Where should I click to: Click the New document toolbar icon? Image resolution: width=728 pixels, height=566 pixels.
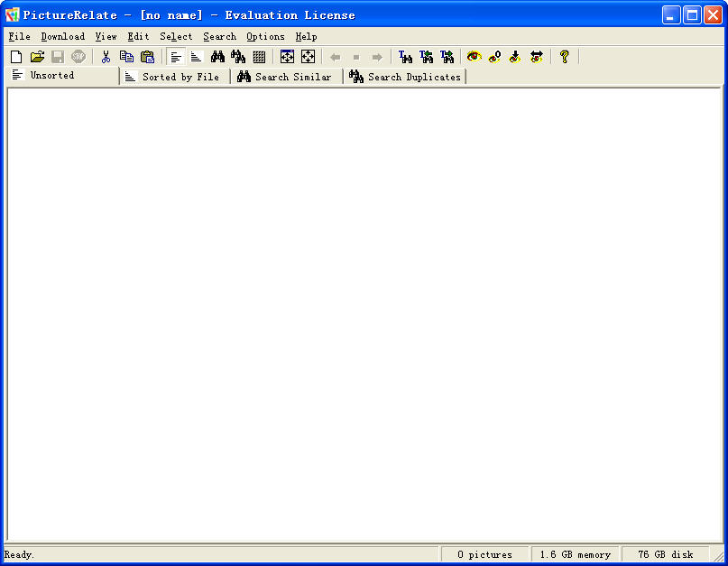pos(16,57)
